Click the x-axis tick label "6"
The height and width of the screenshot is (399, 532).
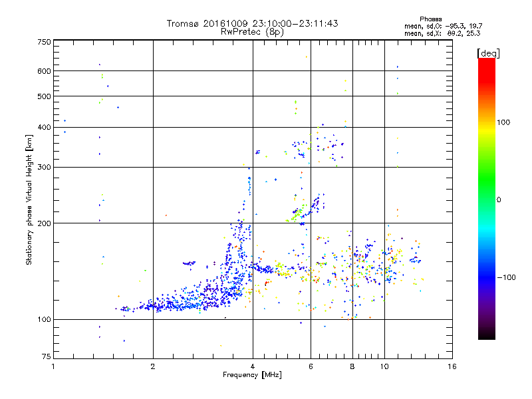click(x=311, y=366)
